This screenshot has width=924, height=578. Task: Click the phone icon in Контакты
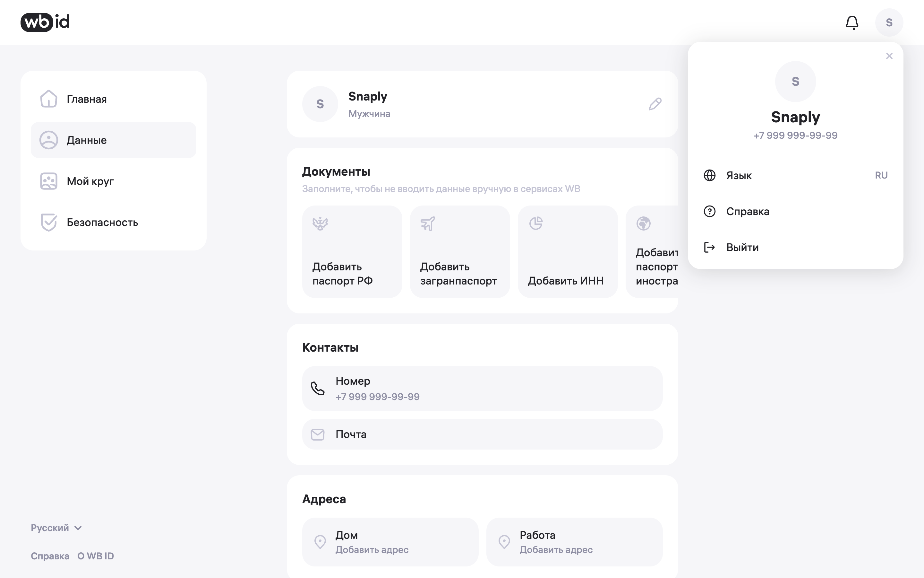(x=317, y=389)
